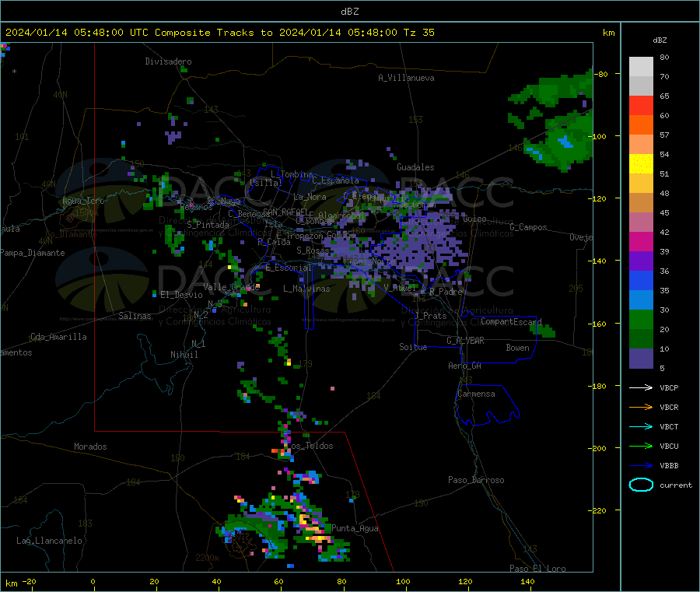
Task: Click the Guadales map label
Action: point(415,167)
